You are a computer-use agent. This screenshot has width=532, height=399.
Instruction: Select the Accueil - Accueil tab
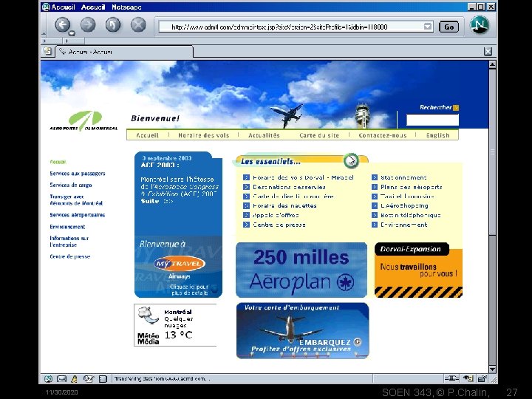click(x=124, y=52)
